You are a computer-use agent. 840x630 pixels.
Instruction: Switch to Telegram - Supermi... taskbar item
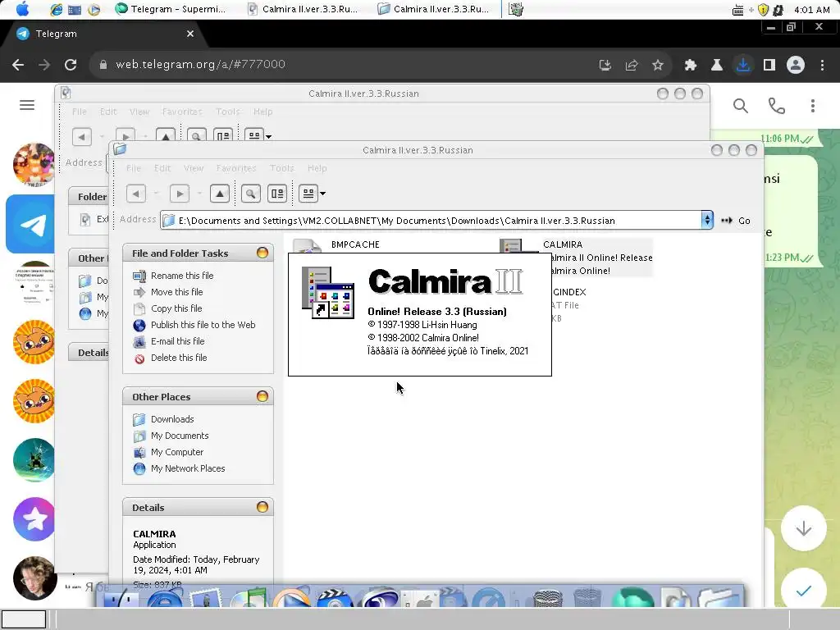pos(171,9)
